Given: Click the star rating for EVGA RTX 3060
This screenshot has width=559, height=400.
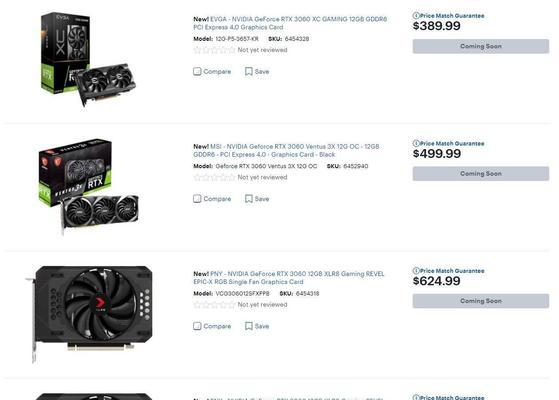Looking at the screenshot, I should point(214,50).
